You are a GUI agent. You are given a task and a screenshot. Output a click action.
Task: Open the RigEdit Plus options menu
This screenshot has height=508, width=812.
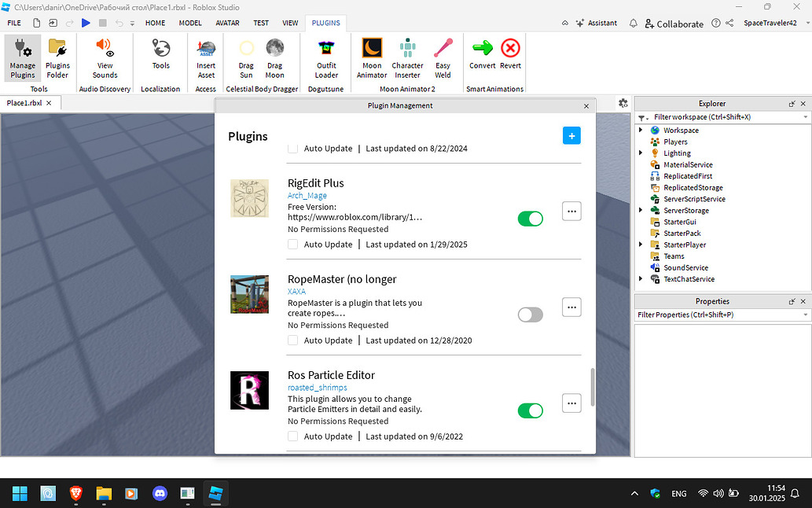pos(571,211)
